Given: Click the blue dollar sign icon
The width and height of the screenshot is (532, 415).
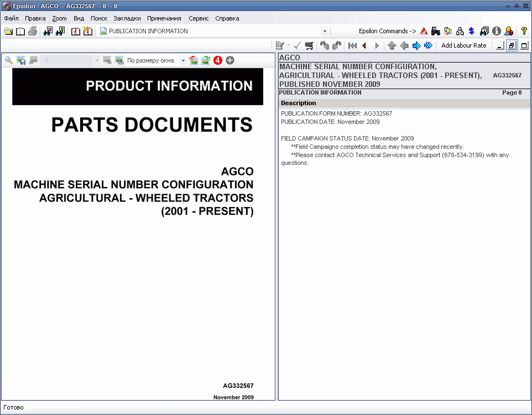Looking at the screenshot, I should (472, 32).
